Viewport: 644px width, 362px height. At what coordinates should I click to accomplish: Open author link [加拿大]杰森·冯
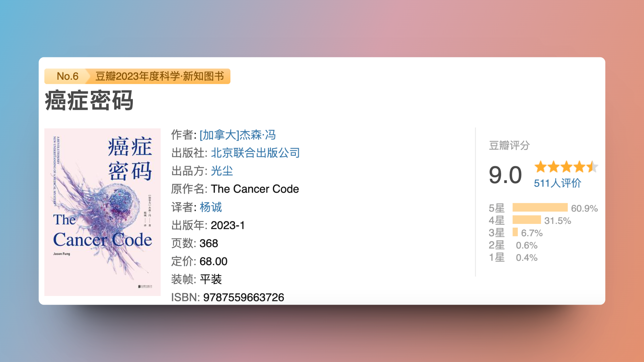pos(237,135)
